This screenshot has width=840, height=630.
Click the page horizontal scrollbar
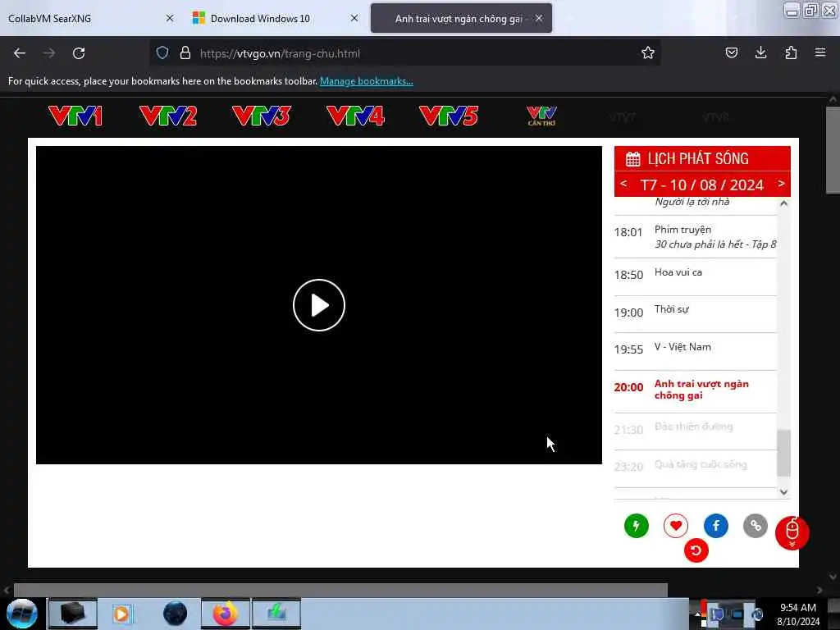pyautogui.click(x=340, y=590)
